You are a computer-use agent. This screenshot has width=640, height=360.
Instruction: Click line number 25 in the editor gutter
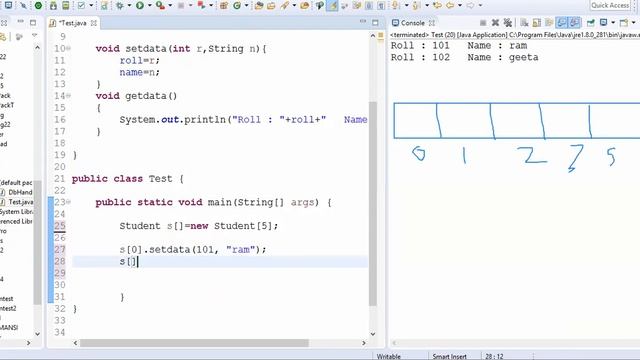(x=60, y=226)
